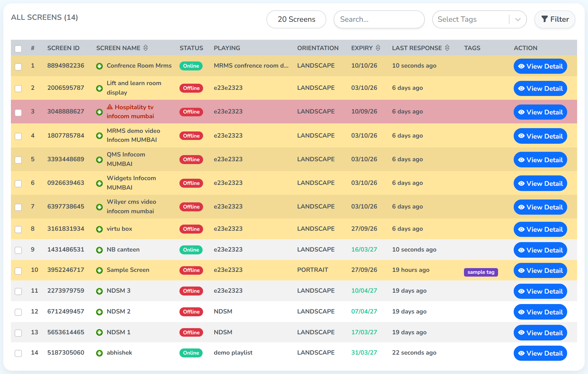The width and height of the screenshot is (588, 374).
Task: Click screen ID 1431486531
Action: pos(66,249)
